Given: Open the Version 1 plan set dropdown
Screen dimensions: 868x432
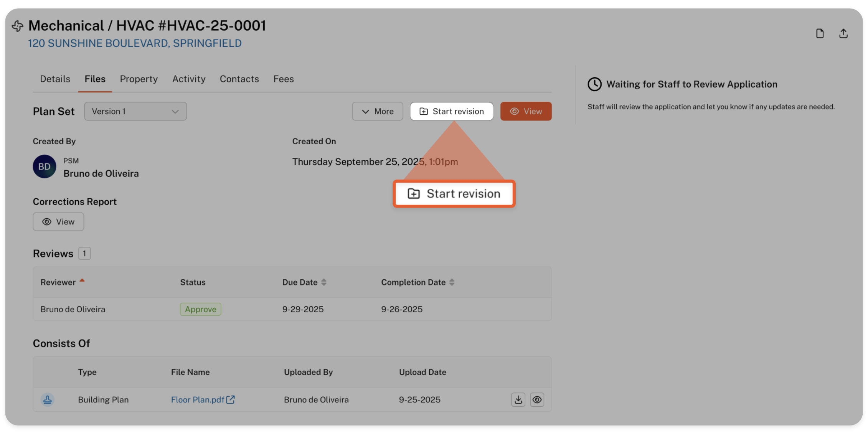Looking at the screenshot, I should (x=135, y=111).
